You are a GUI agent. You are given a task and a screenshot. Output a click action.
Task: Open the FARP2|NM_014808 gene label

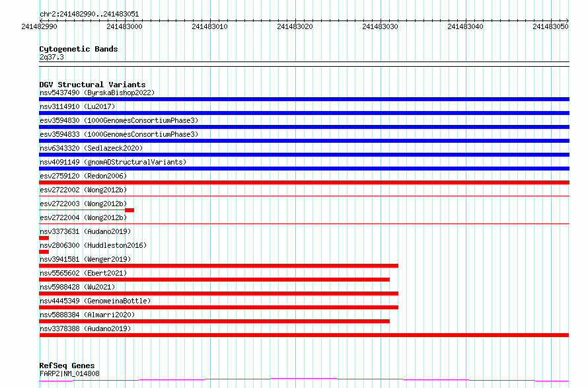pyautogui.click(x=69, y=373)
